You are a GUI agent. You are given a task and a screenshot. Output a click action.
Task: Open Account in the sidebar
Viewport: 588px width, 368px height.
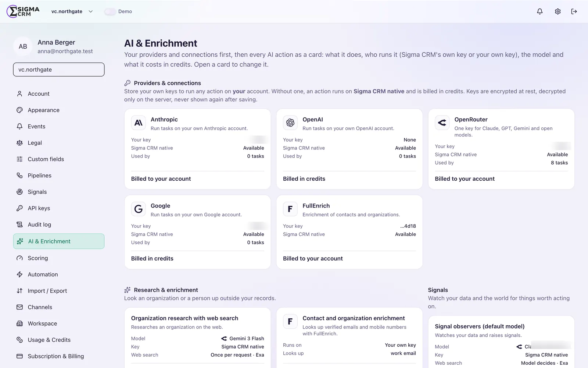[59, 94]
